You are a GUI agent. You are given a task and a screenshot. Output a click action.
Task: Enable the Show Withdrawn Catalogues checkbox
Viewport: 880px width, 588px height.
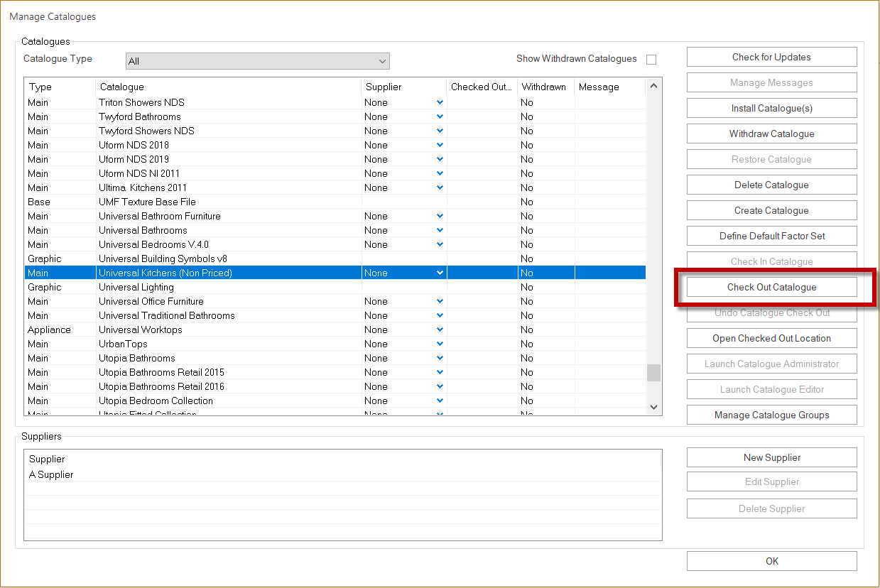pyautogui.click(x=651, y=60)
